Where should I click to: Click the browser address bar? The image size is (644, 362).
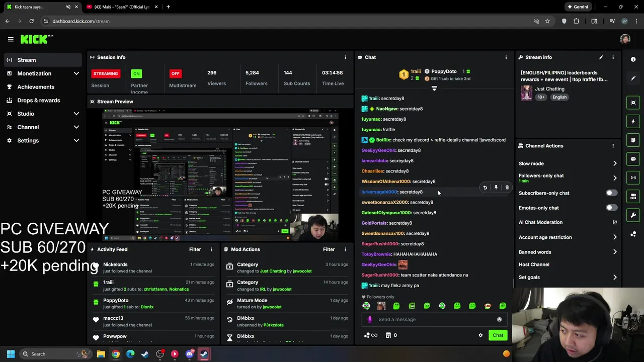tap(287, 21)
